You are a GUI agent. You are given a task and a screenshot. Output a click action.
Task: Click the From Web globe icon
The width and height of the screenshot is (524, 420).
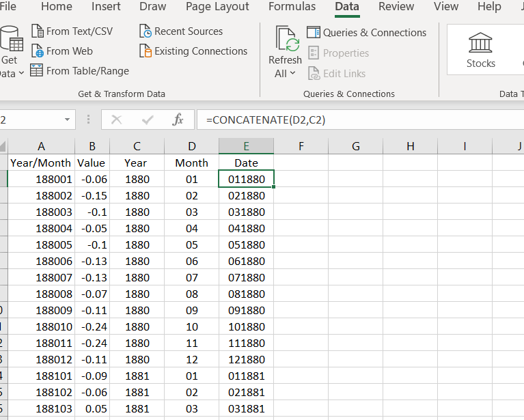coord(38,51)
